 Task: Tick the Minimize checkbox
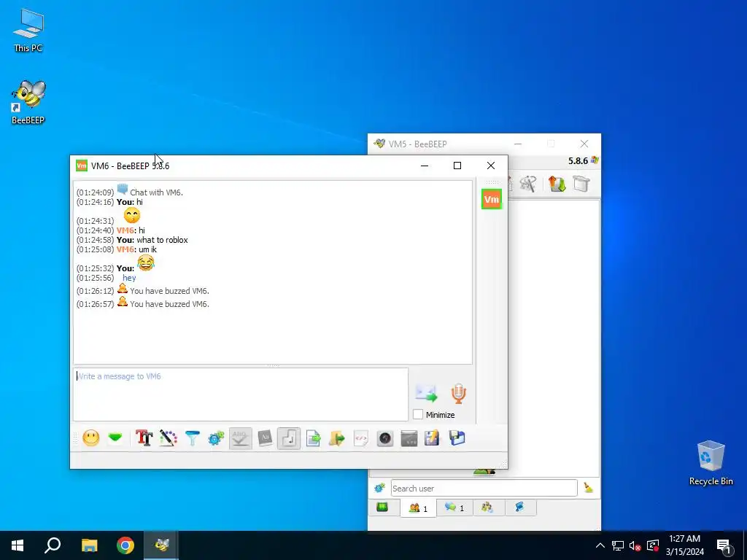click(x=418, y=414)
